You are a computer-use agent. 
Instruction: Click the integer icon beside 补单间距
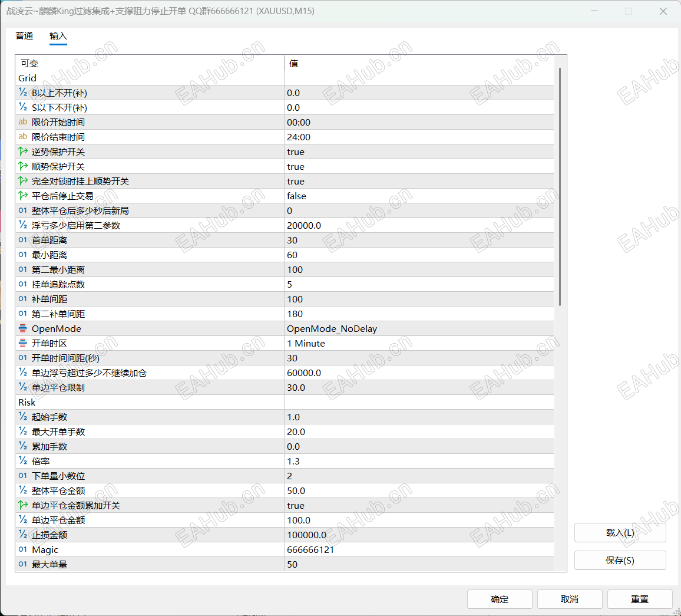pyautogui.click(x=22, y=299)
